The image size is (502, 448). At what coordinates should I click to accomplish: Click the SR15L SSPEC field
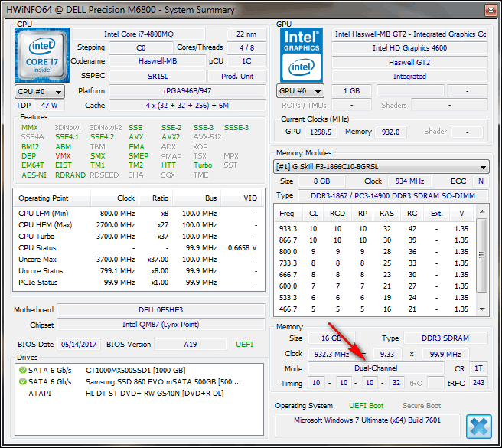pos(158,77)
